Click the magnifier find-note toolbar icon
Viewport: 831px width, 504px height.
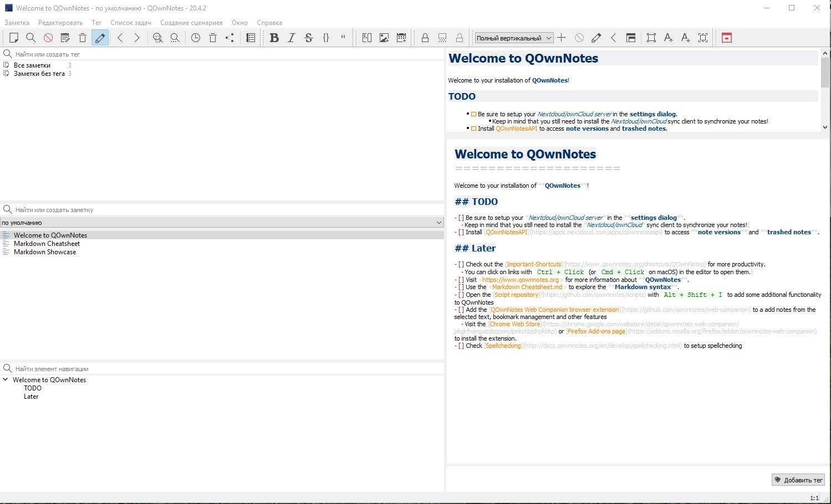[31, 38]
